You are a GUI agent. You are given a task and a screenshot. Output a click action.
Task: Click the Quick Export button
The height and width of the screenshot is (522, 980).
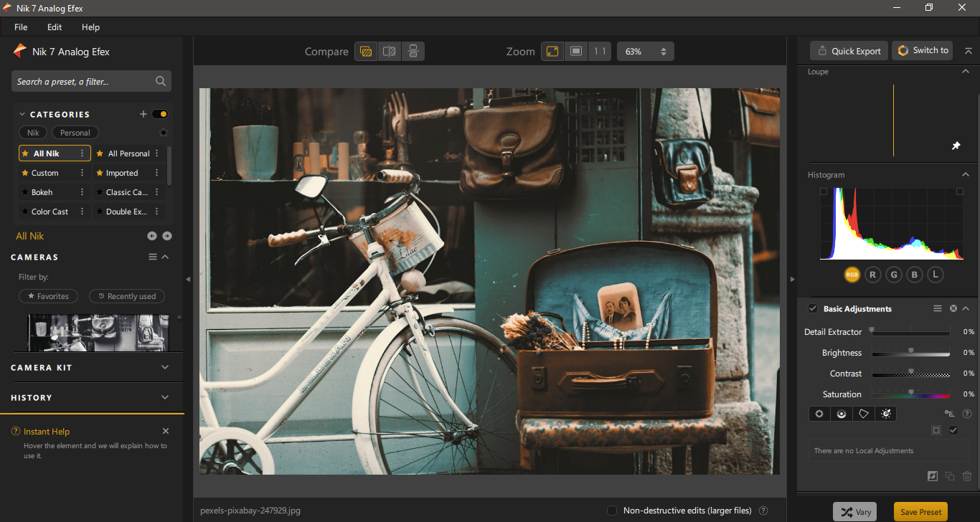pyautogui.click(x=849, y=51)
